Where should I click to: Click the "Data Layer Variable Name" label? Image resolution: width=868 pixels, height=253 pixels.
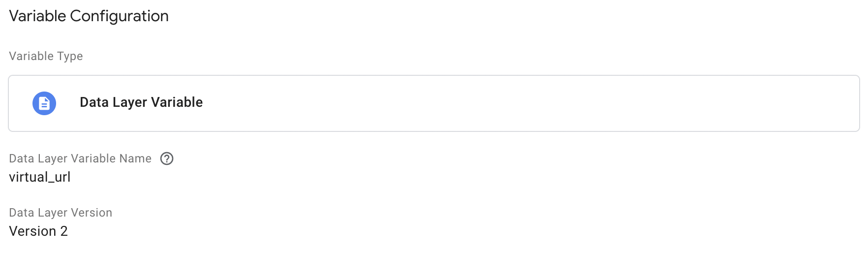click(x=80, y=158)
